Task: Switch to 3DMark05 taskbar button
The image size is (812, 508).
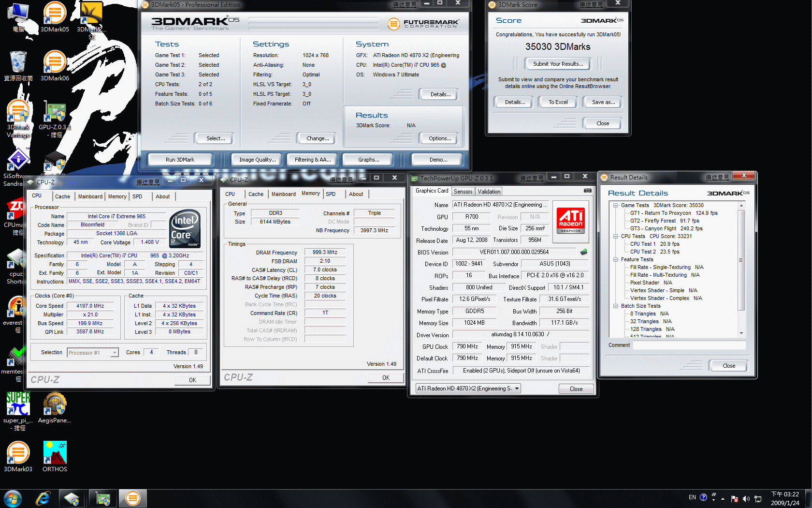Action: [x=132, y=498]
